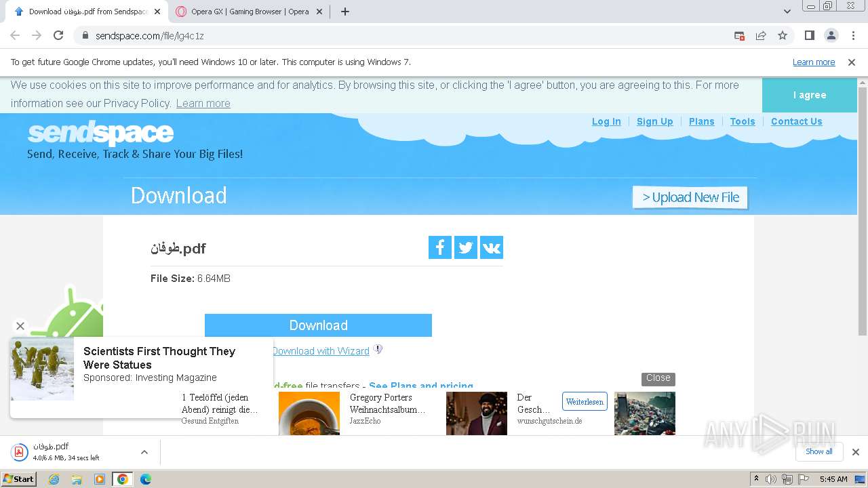Share file on Twitter icon
The image size is (868, 488).
click(466, 247)
